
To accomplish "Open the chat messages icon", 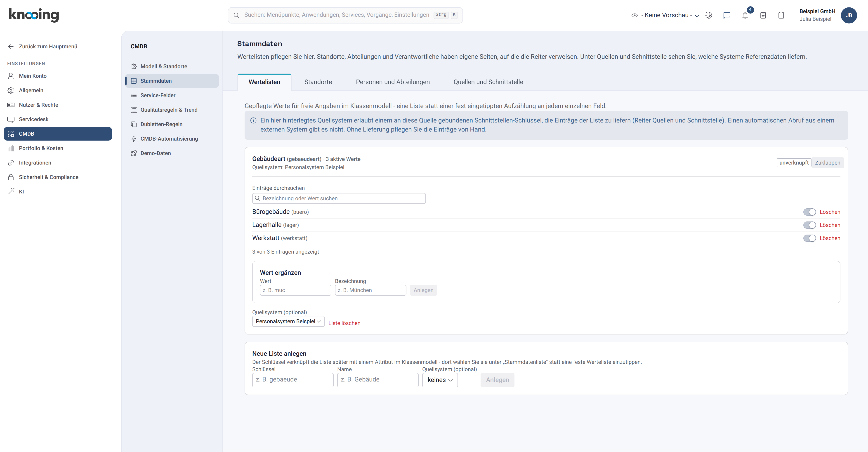I will 726,15.
